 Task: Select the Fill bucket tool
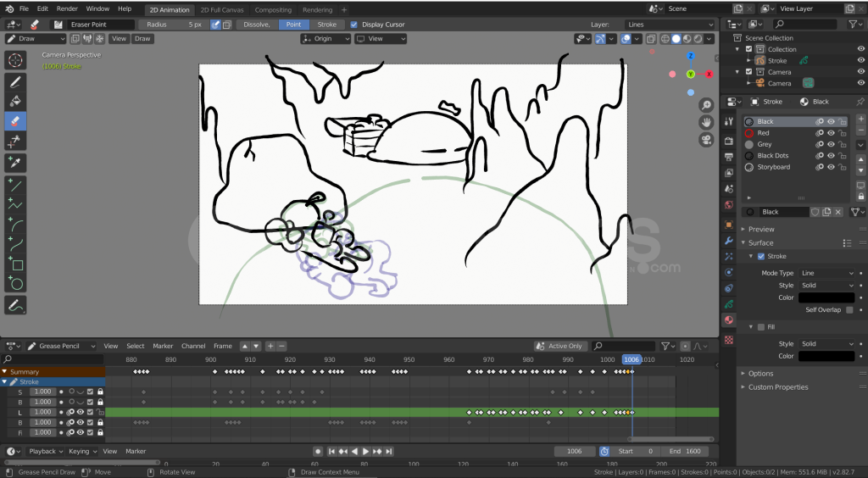point(16,102)
